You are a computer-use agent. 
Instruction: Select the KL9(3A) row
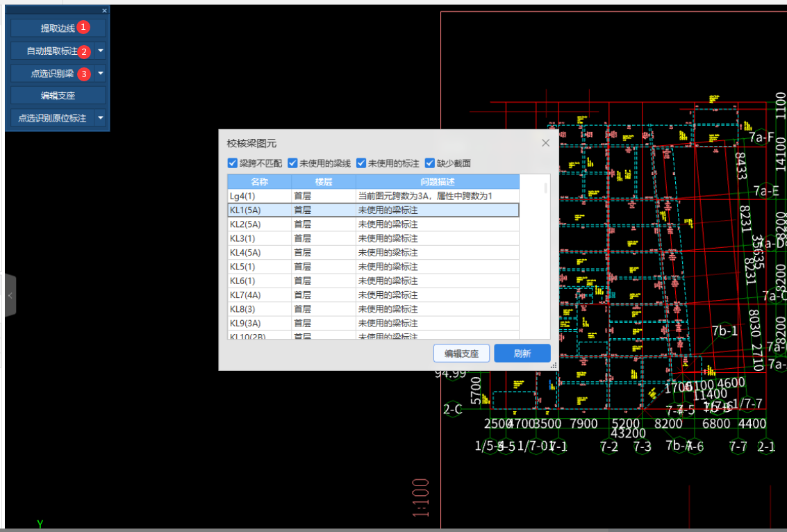tap(374, 323)
